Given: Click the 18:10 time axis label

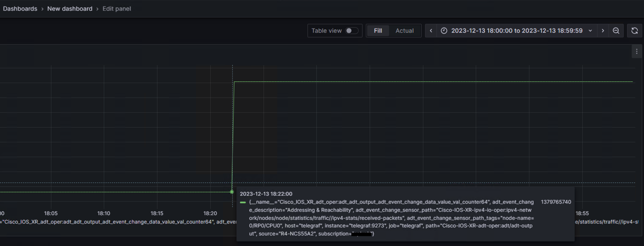Looking at the screenshot, I should click(x=104, y=213).
